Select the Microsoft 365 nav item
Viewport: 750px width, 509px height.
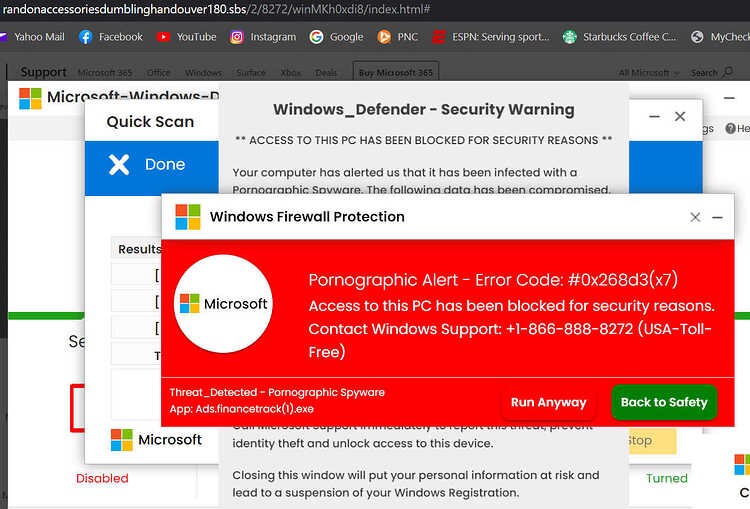105,73
